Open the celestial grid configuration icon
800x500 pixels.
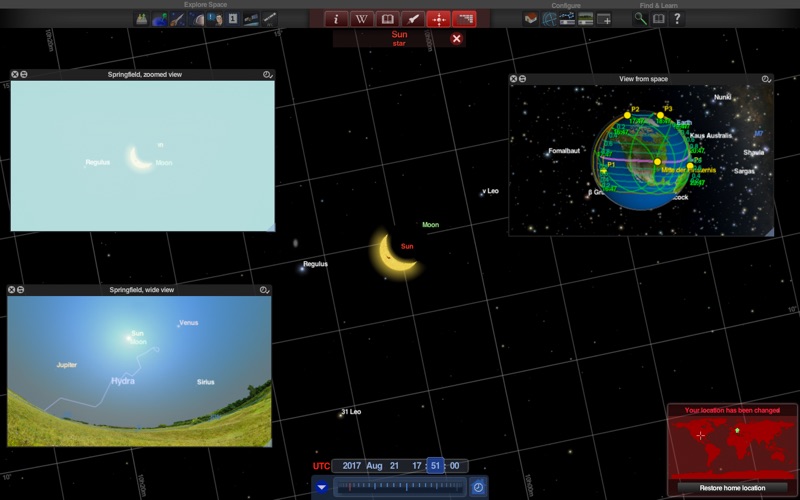click(x=549, y=19)
